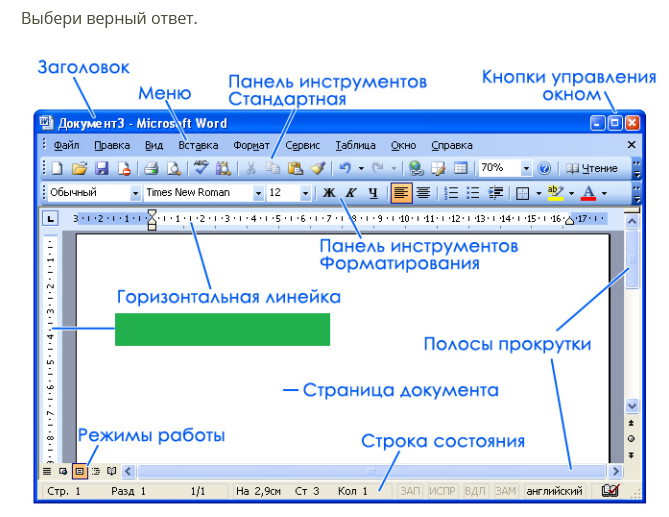Click the Чтение reading mode button
The height and width of the screenshot is (517, 669).
(592, 169)
